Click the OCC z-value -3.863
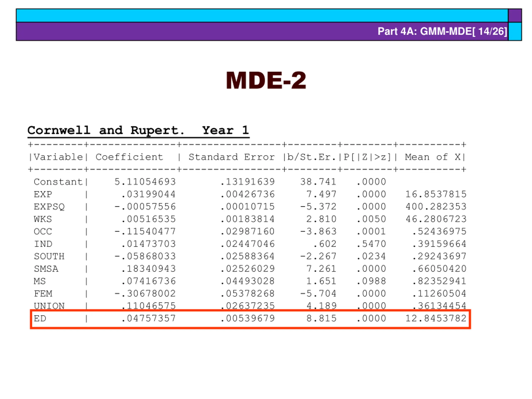Screen dimensions: 532x399 [x=318, y=232]
